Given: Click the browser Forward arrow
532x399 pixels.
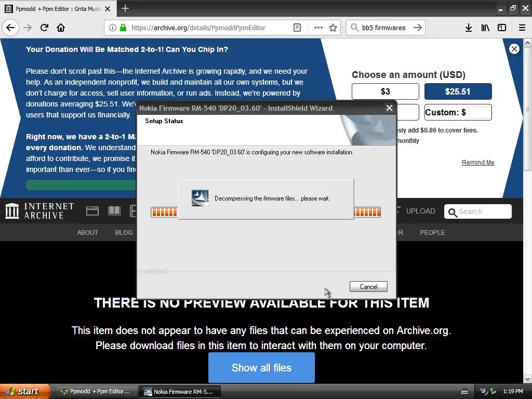Looking at the screenshot, I should coord(28,28).
